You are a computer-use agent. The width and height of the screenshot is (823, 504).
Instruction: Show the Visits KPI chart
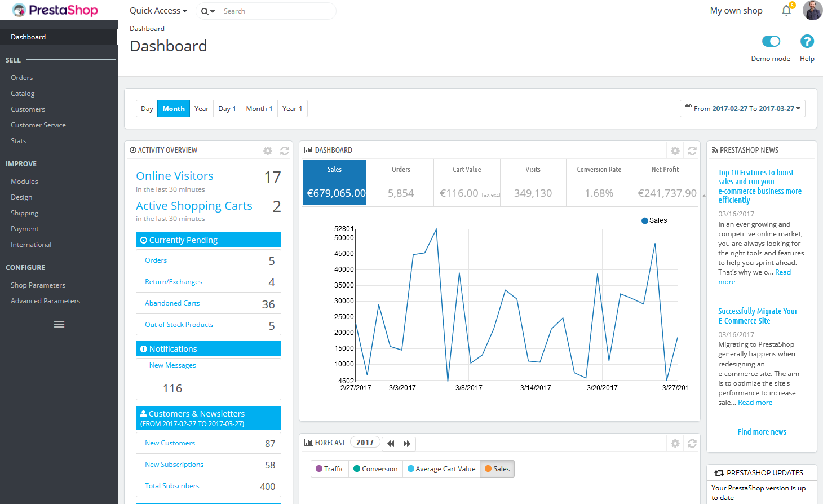533,183
